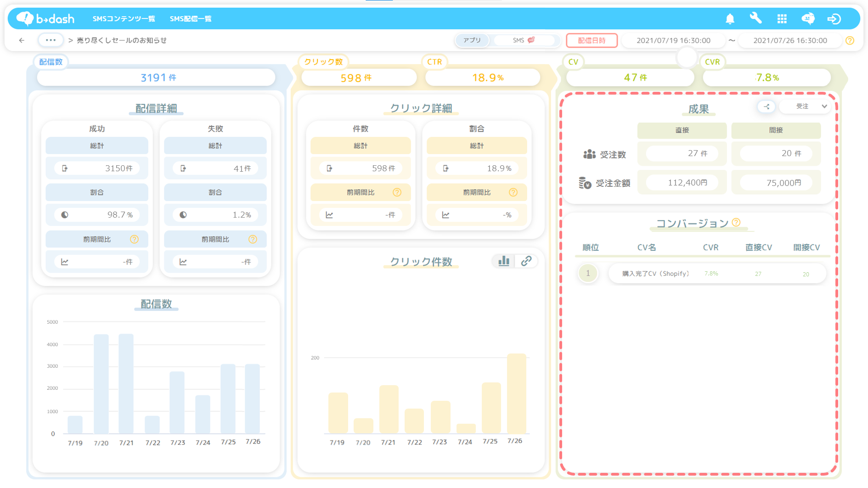Image resolution: width=868 pixels, height=488 pixels.
Task: Open the 受注 dropdown in 成果
Action: (x=805, y=107)
